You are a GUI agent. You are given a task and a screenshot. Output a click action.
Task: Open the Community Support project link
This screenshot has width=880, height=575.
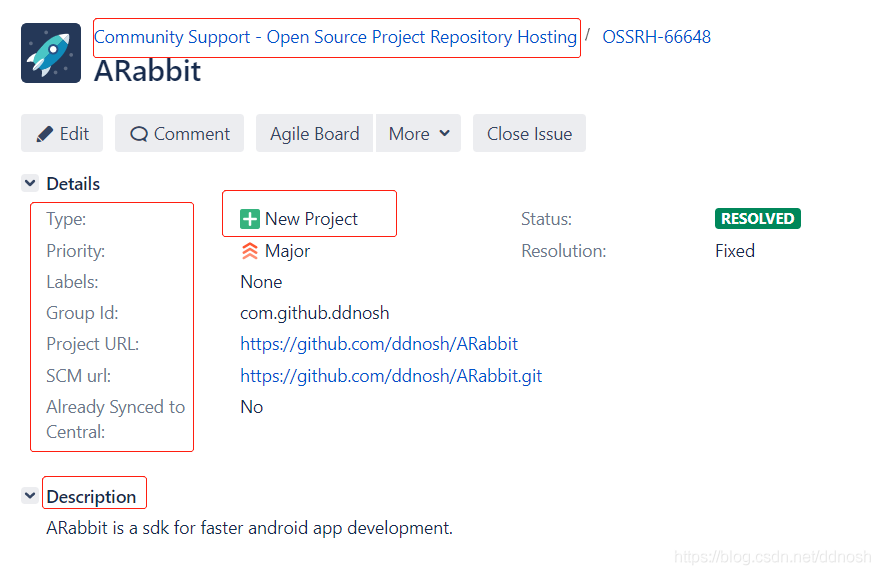pyautogui.click(x=335, y=37)
